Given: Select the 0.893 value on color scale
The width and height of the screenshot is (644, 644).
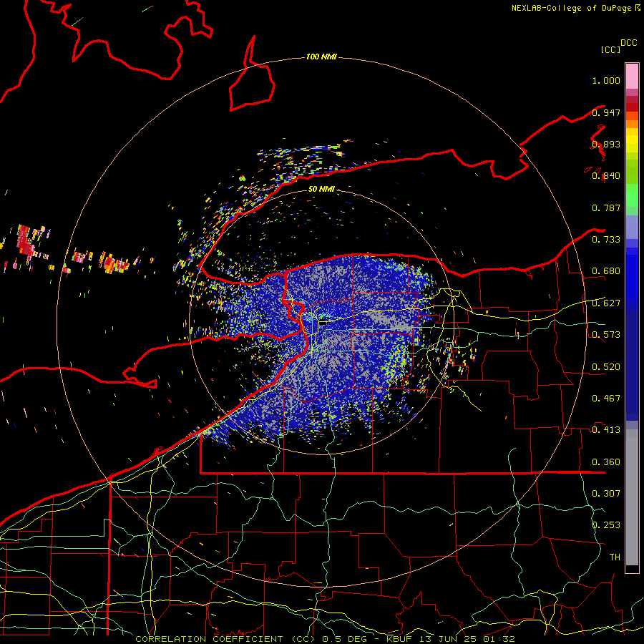Looking at the screenshot, I should tap(606, 144).
